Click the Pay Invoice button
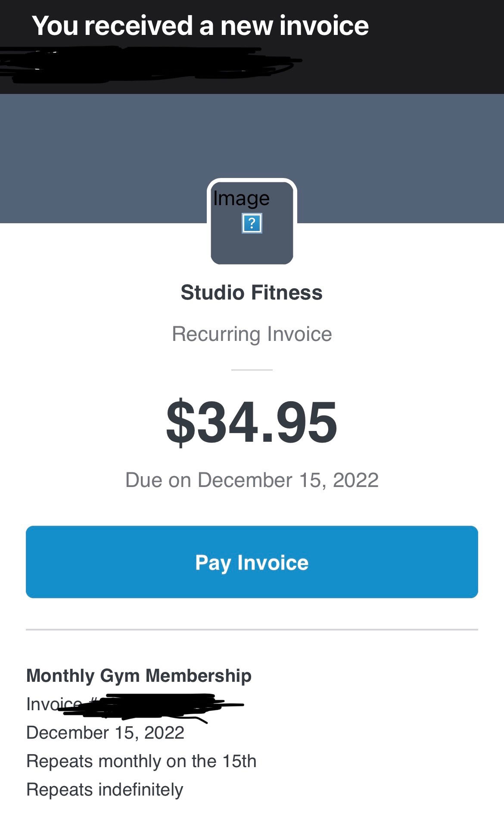Screen dimensions: 504x821 coord(252,562)
